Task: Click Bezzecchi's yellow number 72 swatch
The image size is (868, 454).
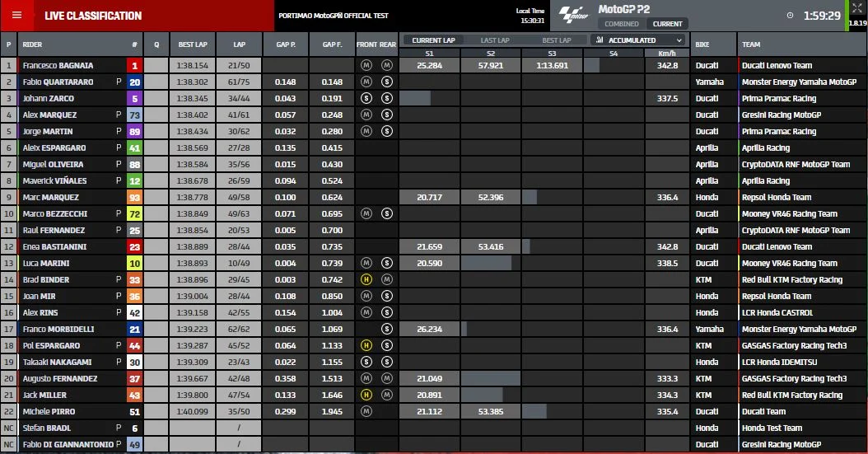Action: pos(134,213)
